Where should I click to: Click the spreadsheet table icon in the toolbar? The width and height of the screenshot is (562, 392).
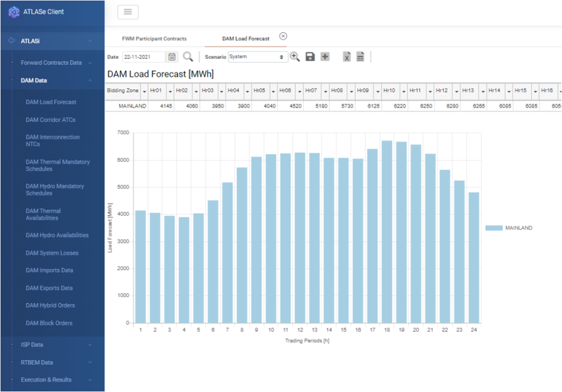pos(361,57)
